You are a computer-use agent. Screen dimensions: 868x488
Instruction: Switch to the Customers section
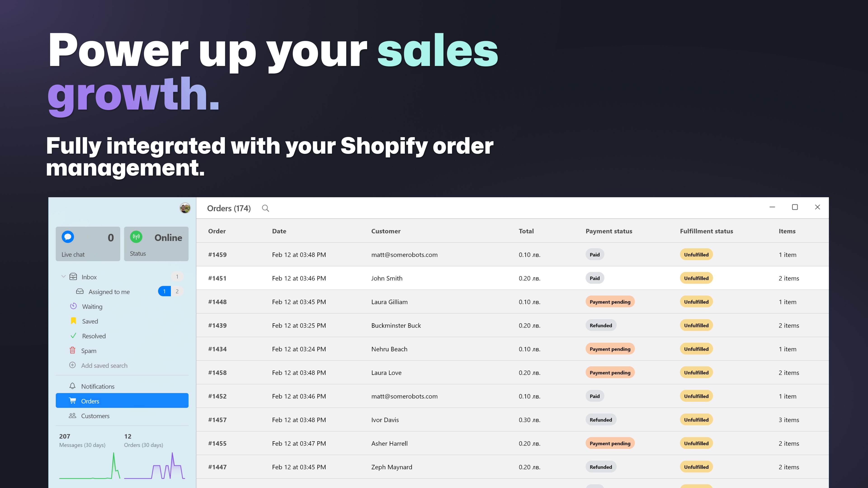click(x=95, y=416)
